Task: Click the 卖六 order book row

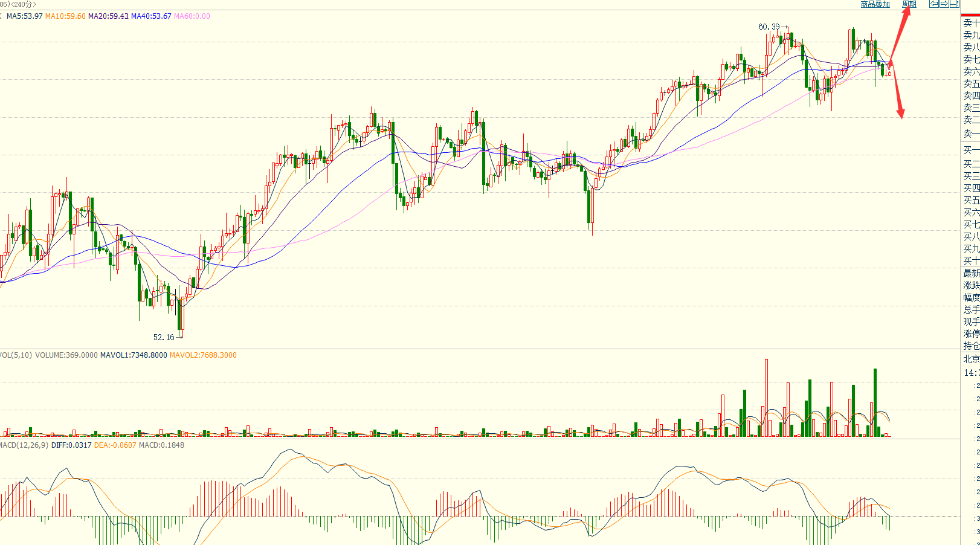Action: tap(971, 71)
